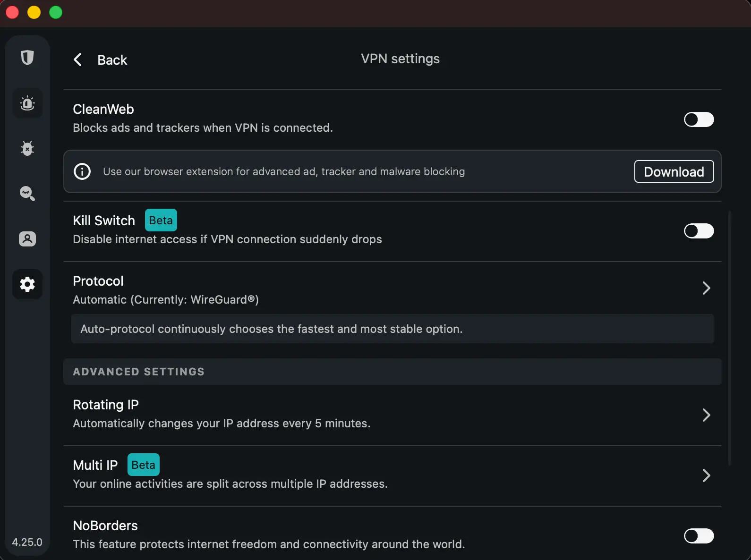
Task: Click the settings list vertical scrollbar
Action: (x=730, y=338)
